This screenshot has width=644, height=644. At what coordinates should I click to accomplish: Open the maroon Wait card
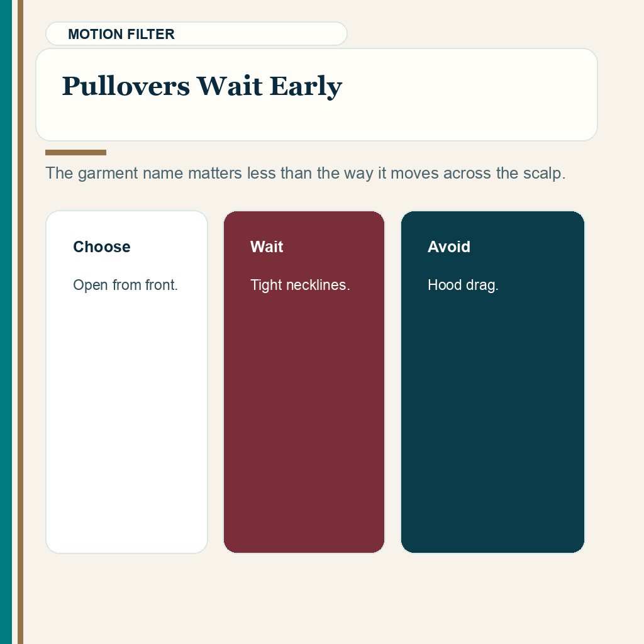point(304,382)
